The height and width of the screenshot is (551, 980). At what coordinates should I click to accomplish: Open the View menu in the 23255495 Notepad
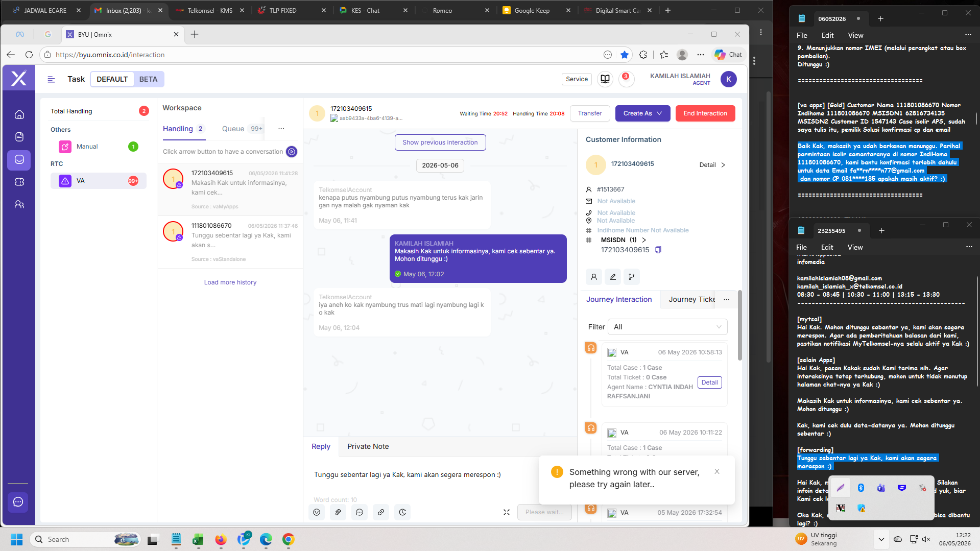(x=855, y=247)
